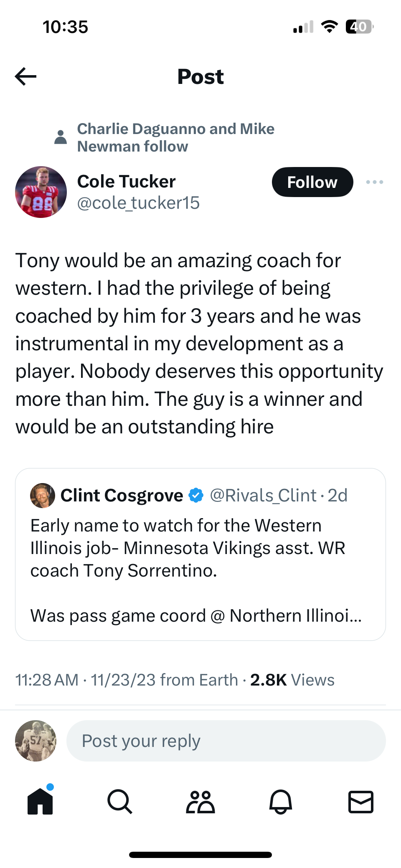Open the Home tab

pos(40,801)
